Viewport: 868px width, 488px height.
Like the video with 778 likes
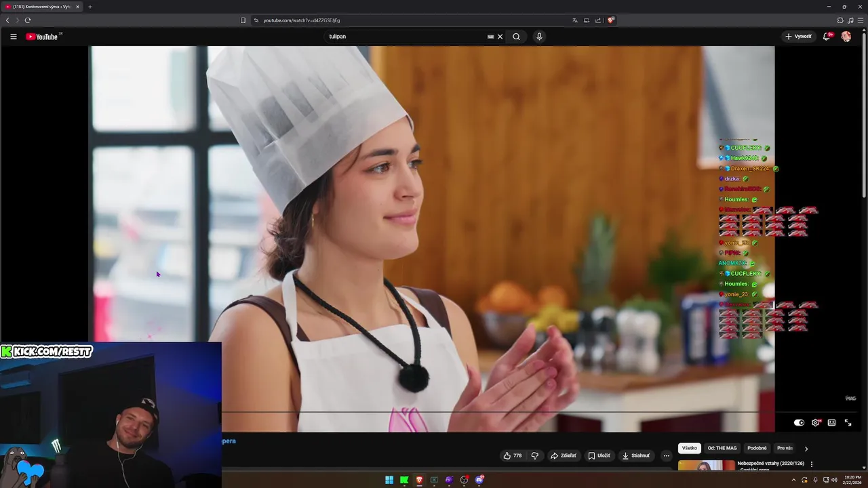[513, 455]
